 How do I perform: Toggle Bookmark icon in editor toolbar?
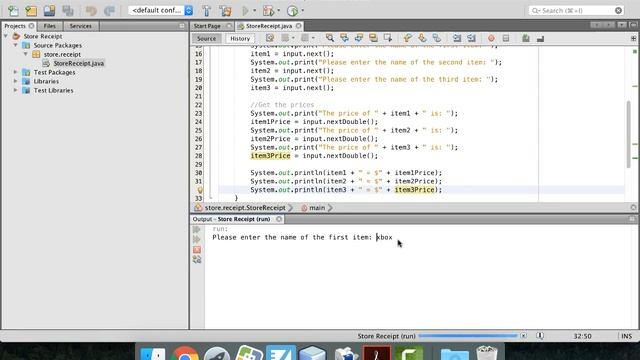(437, 38)
